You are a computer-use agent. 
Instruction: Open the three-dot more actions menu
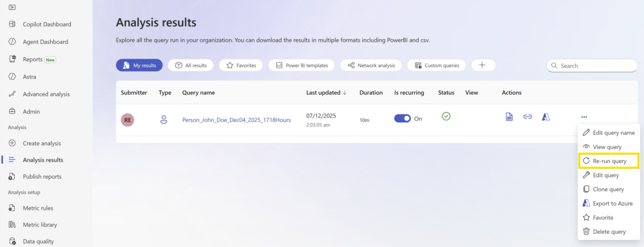pyautogui.click(x=584, y=117)
